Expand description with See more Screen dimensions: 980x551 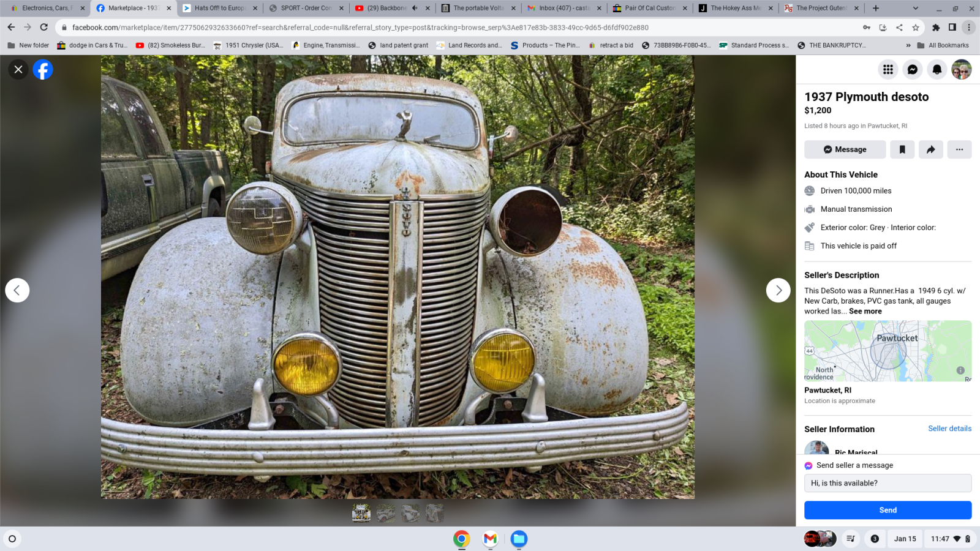point(865,312)
